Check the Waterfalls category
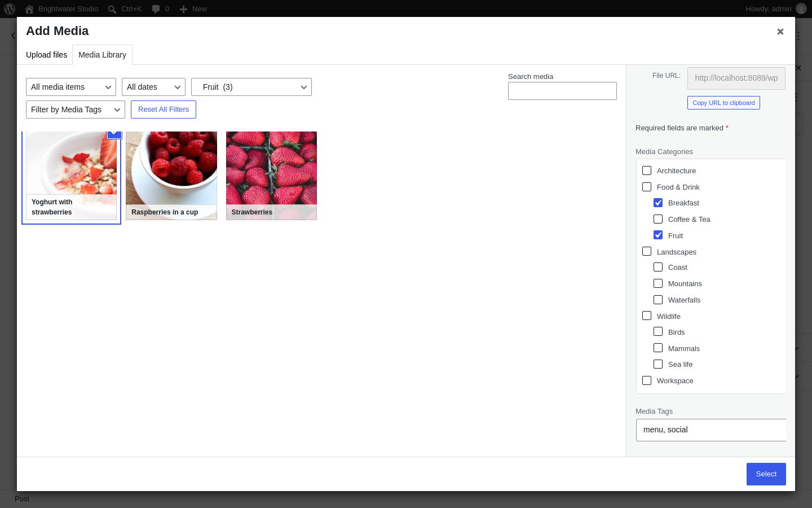This screenshot has height=508, width=812. point(658,300)
